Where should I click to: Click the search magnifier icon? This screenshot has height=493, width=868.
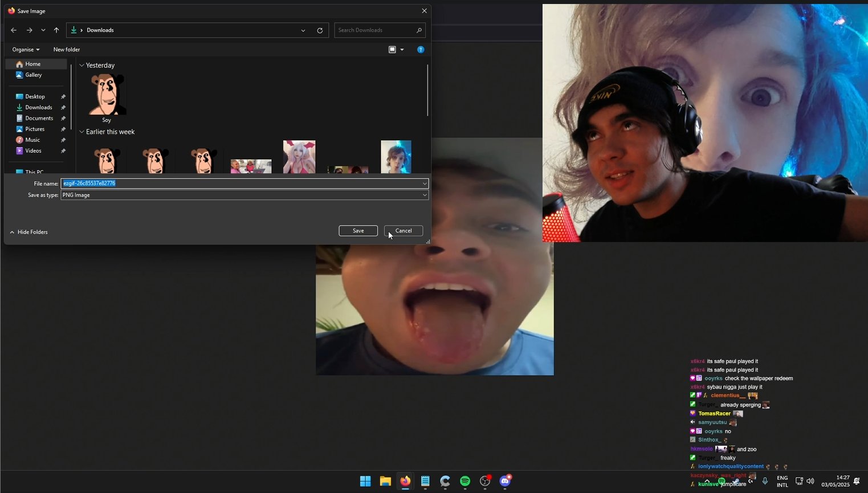pyautogui.click(x=419, y=30)
